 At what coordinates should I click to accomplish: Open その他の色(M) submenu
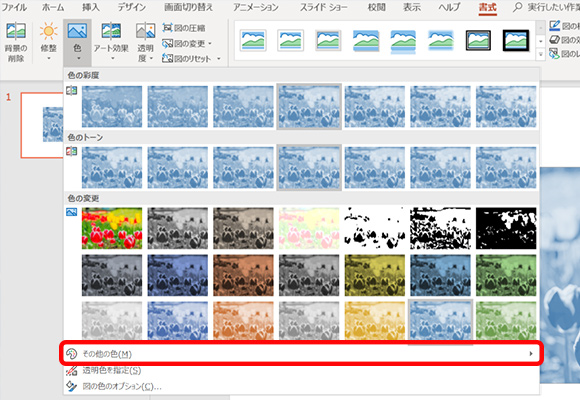(301, 354)
